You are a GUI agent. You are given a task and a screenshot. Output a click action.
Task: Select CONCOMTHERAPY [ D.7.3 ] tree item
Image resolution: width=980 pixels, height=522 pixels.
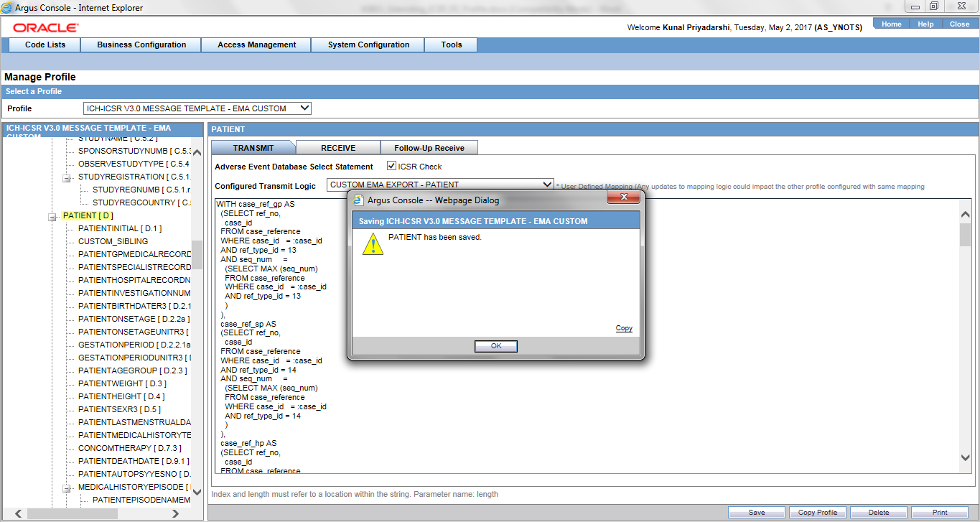(130, 448)
